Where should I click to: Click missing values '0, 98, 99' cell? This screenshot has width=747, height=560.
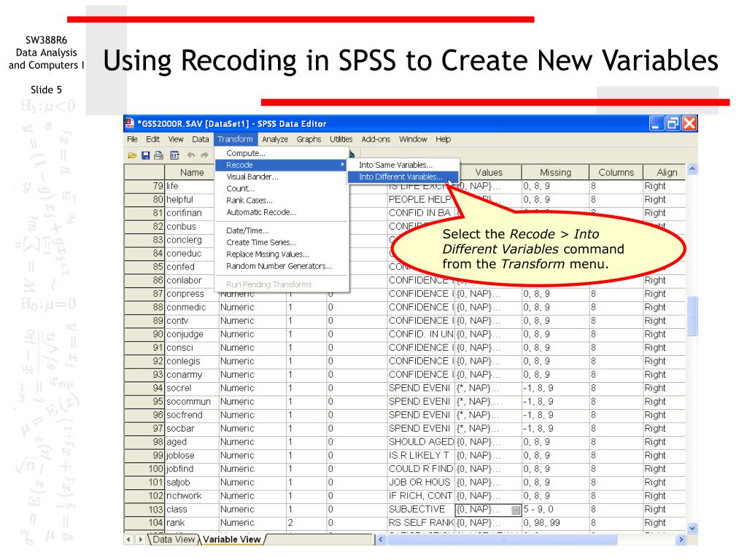(x=555, y=523)
